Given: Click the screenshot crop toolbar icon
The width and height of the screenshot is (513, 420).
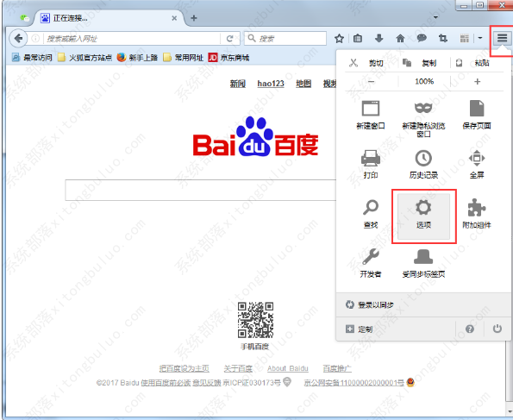Looking at the screenshot, I should (x=443, y=39).
